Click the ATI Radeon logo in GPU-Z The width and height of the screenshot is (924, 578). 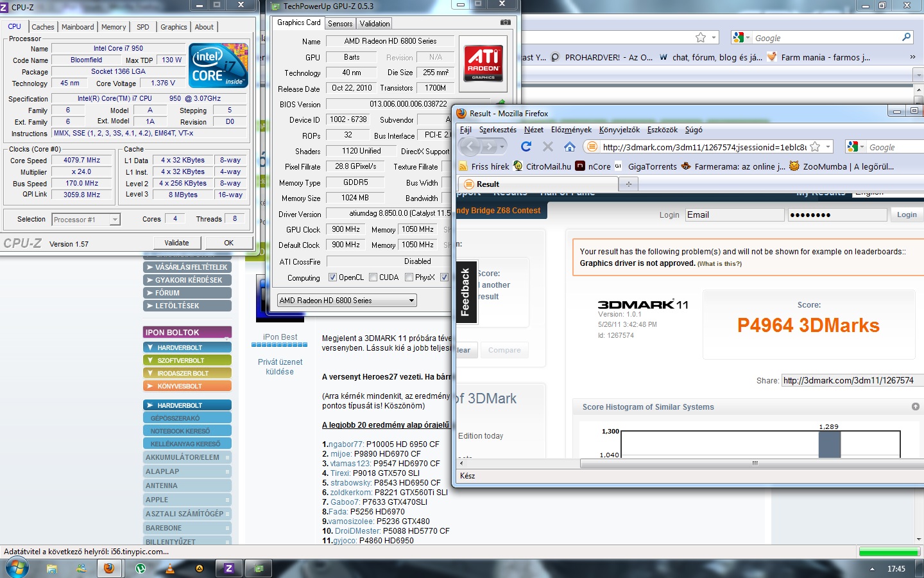coord(483,63)
